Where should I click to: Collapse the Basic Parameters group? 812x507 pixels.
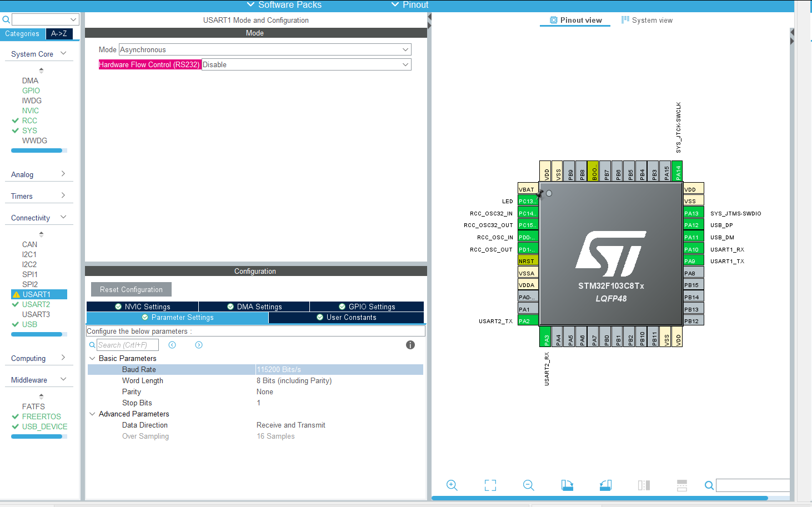92,358
